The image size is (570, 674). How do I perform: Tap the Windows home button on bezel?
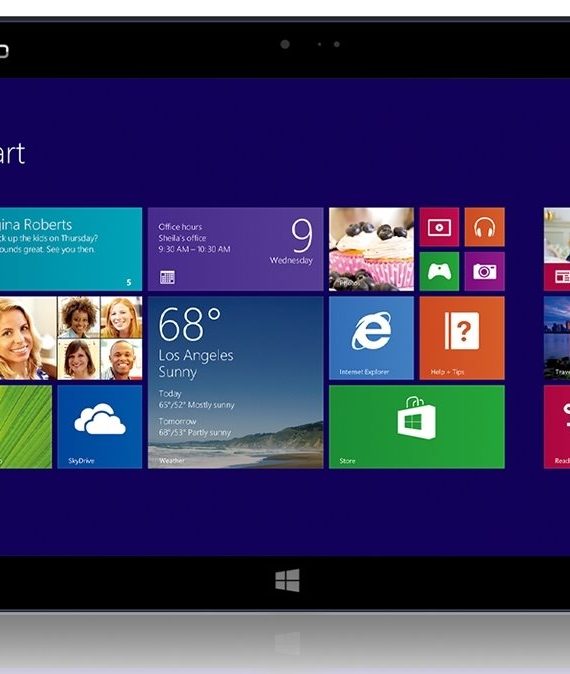pyautogui.click(x=287, y=580)
